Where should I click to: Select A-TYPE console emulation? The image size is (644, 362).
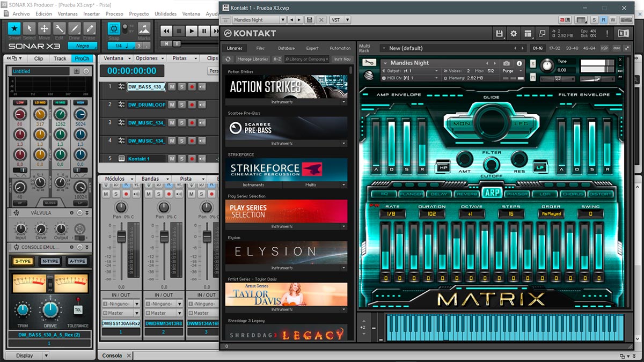tap(77, 261)
